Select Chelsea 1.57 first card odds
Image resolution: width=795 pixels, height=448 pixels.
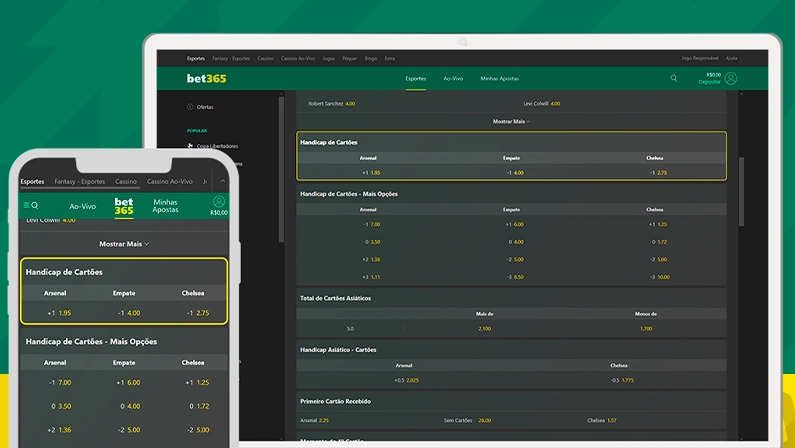602,420
